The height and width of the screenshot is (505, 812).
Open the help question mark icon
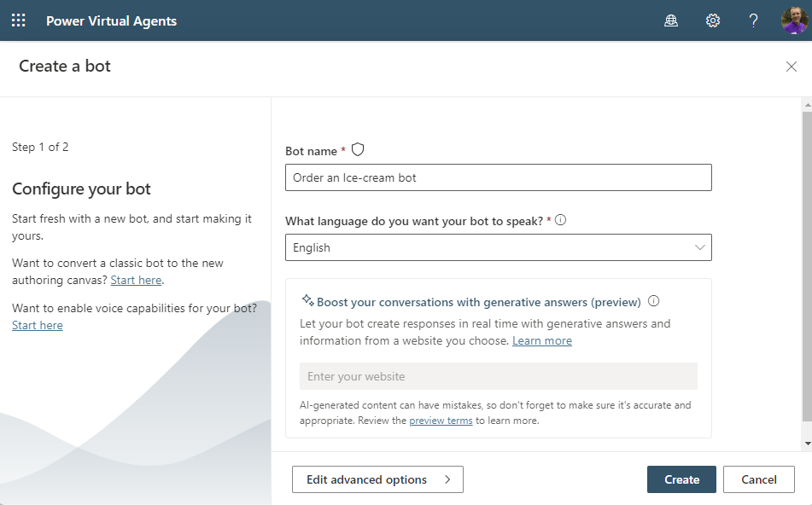coord(753,20)
